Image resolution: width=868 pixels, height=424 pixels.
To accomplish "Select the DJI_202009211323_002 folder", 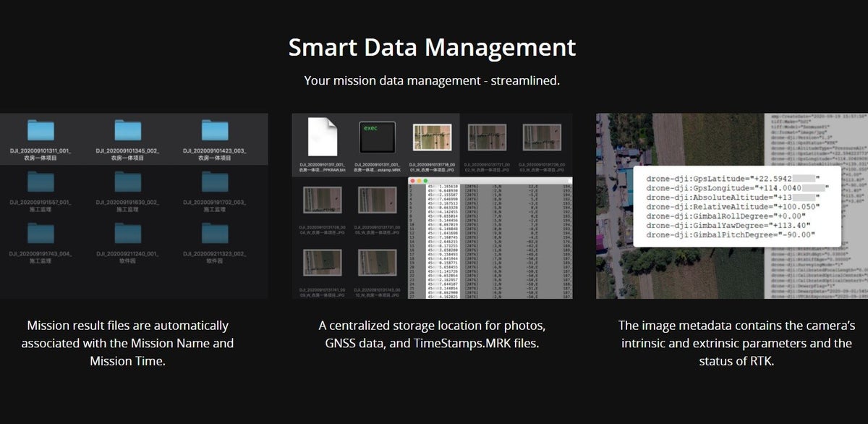I will click(215, 232).
